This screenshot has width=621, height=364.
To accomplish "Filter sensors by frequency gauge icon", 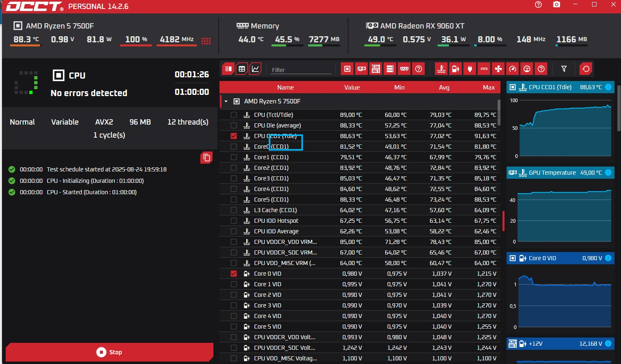I will [x=513, y=69].
